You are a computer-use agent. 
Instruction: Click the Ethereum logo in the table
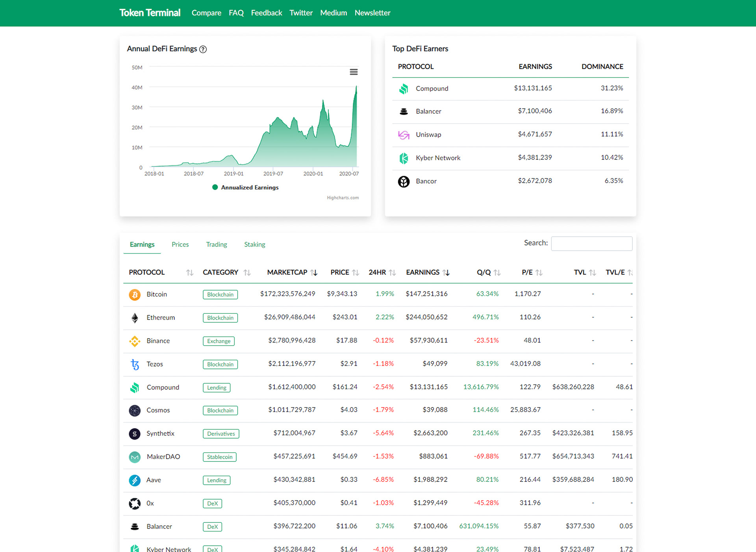click(x=135, y=318)
